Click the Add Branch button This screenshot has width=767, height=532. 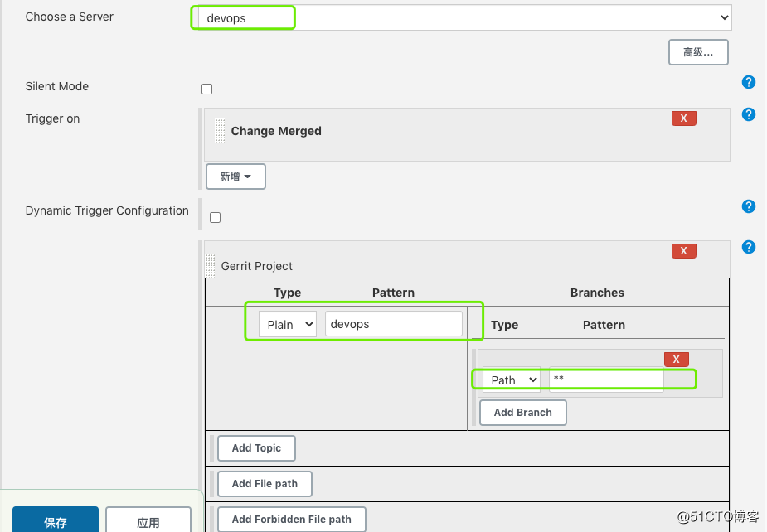(522, 413)
